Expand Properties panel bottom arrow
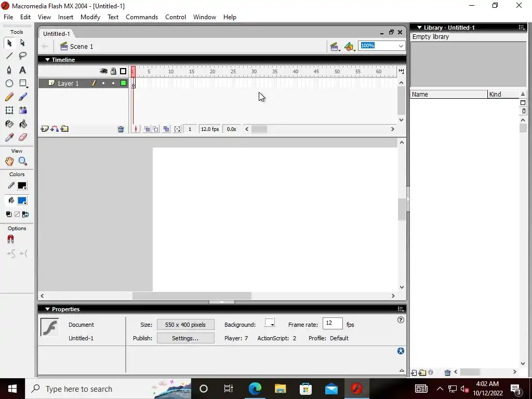The height and width of the screenshot is (399, 532). (402, 370)
